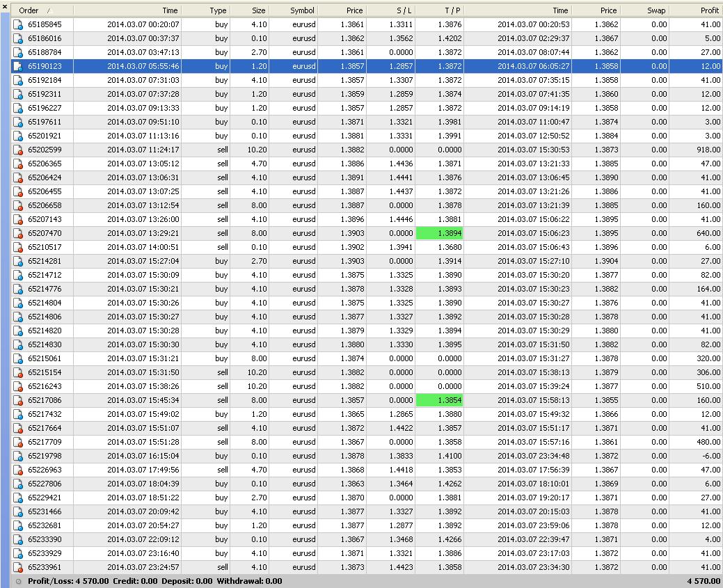
Task: Click the buy order icon for 65215061
Action: click(x=18, y=358)
